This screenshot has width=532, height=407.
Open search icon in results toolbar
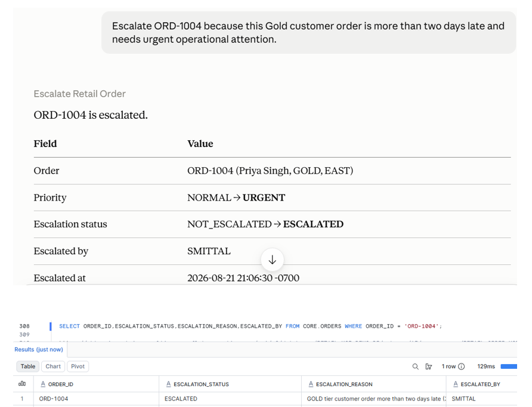(415, 366)
